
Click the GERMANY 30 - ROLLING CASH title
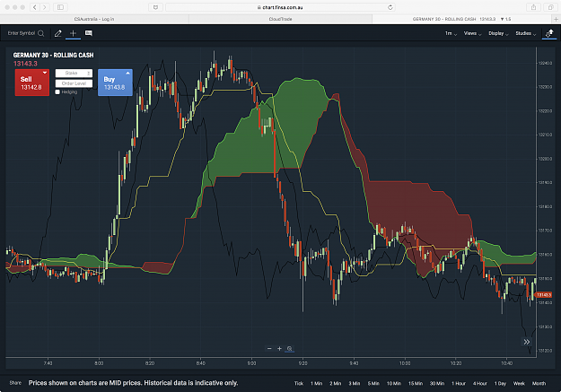click(x=53, y=55)
